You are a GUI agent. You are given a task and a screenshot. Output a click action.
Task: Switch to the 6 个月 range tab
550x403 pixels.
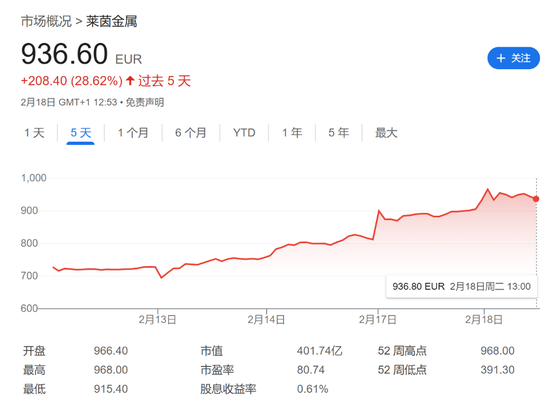[190, 133]
